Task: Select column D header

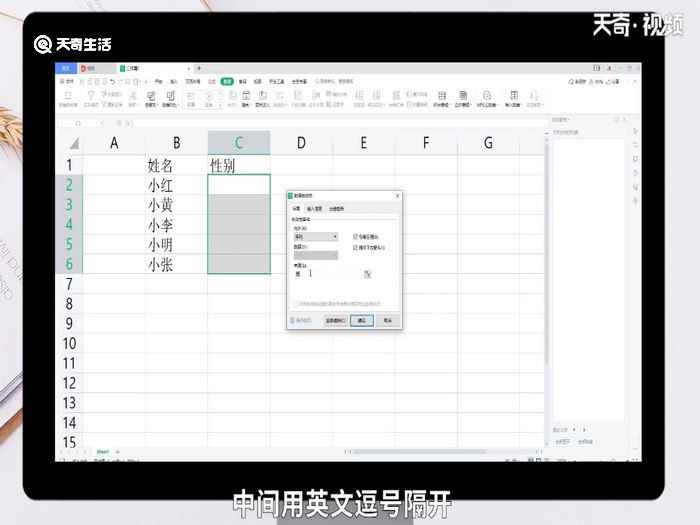Action: point(300,142)
